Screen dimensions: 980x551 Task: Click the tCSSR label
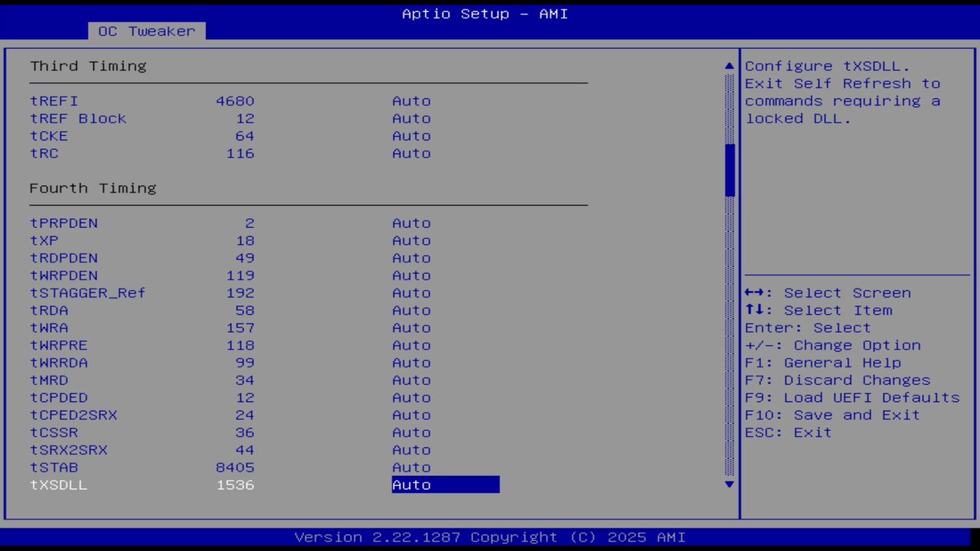pos(54,433)
